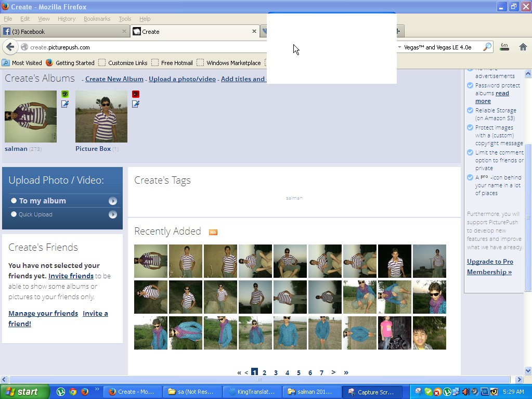Click Upgrade to Pro Membership link
Image resolution: width=532 pixels, height=399 pixels.
click(490, 267)
